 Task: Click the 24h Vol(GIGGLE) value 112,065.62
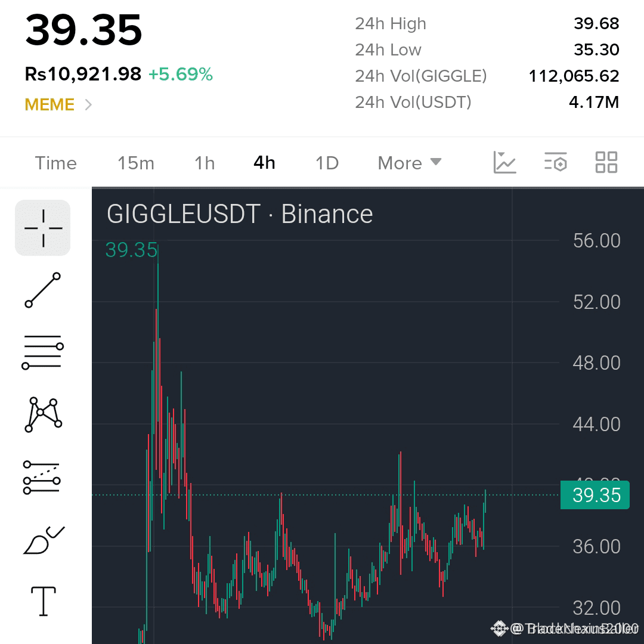[574, 76]
